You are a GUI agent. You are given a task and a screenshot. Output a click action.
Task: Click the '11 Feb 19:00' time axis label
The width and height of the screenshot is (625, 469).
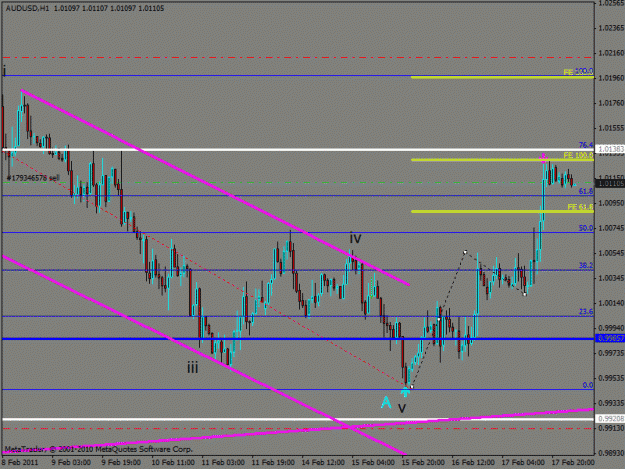tap(273, 462)
